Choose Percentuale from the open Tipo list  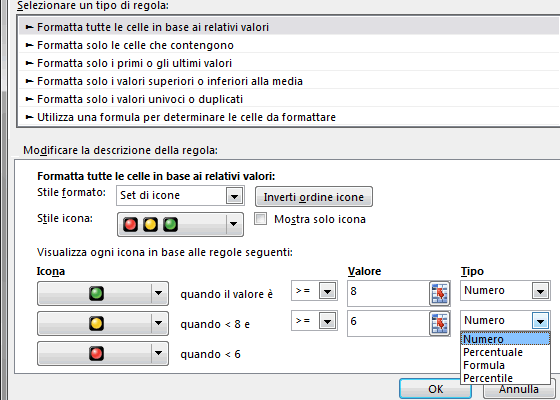click(493, 352)
